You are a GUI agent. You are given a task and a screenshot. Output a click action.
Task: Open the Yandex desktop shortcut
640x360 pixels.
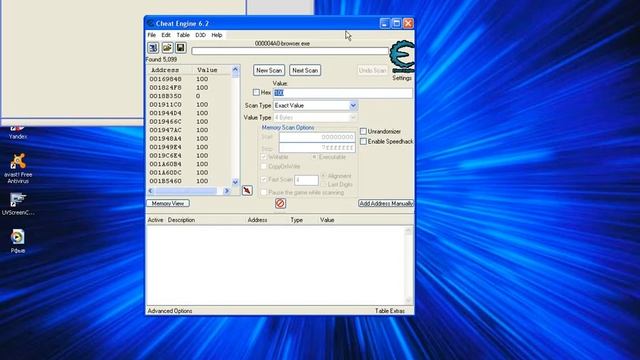(18, 133)
